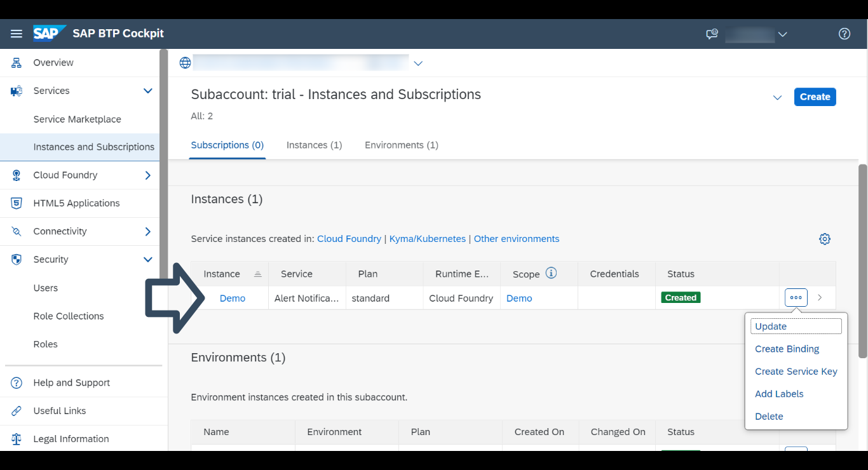Open details arrow for Demo instance row
Screen dimensions: 868x470
tap(820, 297)
